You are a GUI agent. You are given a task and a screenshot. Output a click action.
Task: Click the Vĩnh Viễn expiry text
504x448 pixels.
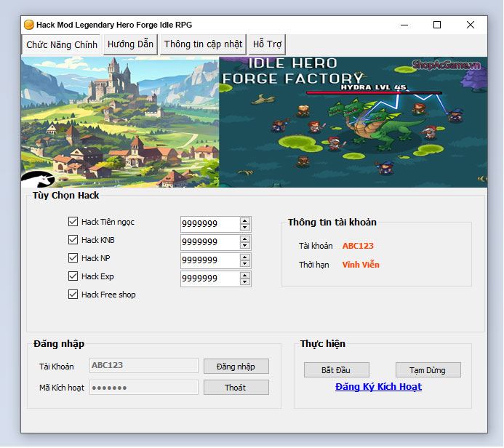click(x=361, y=265)
